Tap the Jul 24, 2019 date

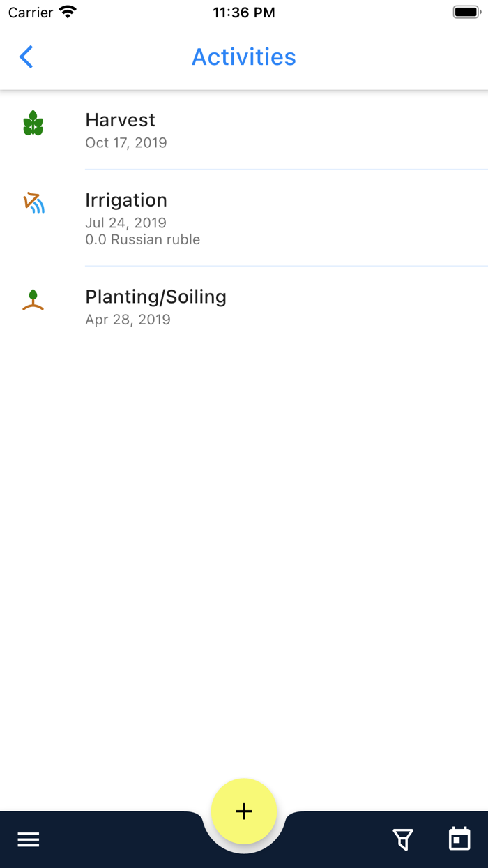click(x=125, y=223)
